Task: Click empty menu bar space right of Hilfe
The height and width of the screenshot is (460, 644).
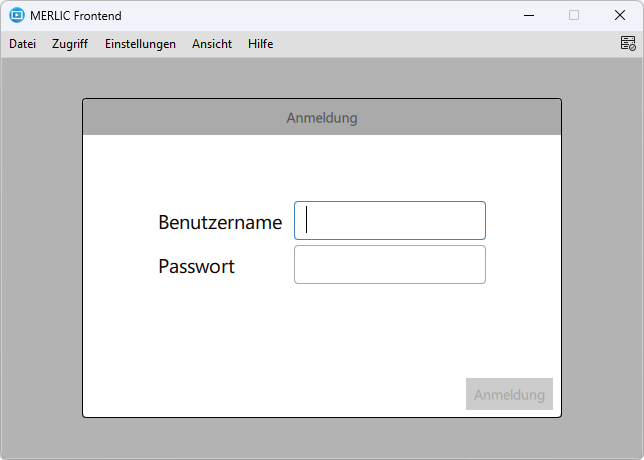Action: pos(440,44)
